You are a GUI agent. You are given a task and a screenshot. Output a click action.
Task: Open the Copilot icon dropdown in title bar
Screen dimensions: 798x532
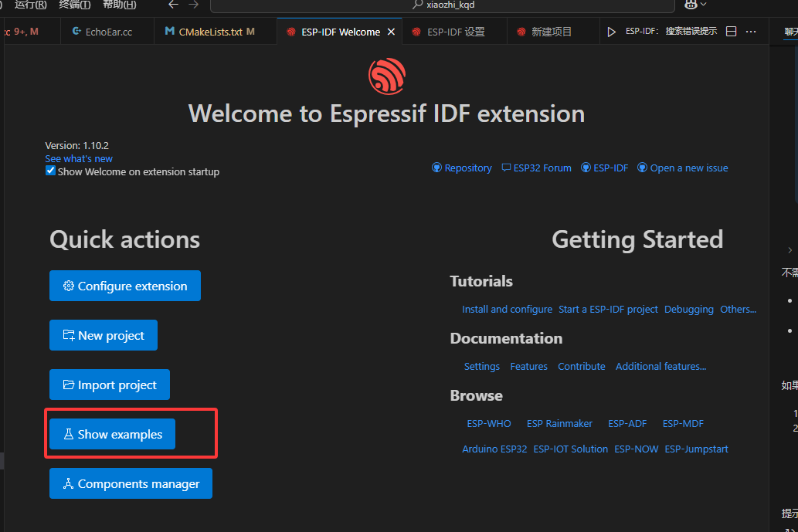[x=695, y=5]
